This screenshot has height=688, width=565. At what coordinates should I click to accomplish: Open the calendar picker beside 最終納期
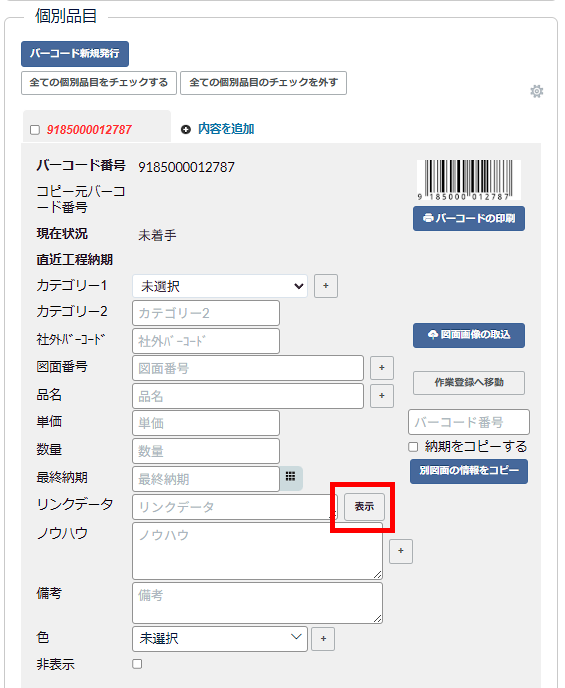click(x=291, y=477)
